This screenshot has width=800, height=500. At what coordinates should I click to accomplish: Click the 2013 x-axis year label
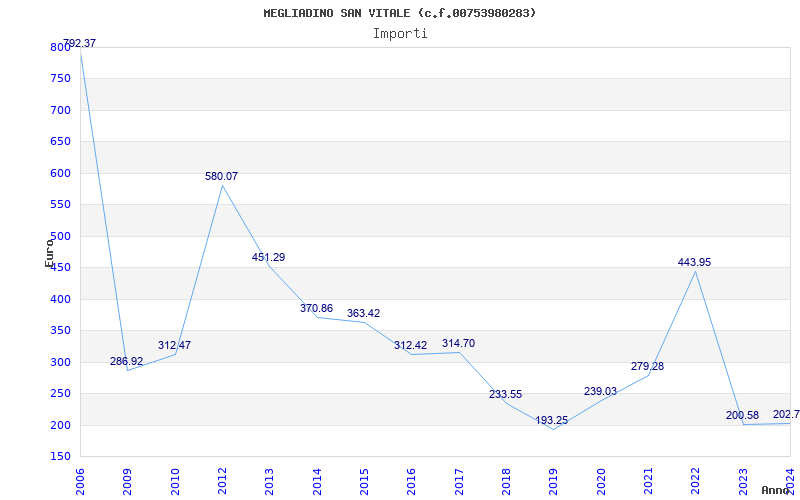tap(269, 482)
